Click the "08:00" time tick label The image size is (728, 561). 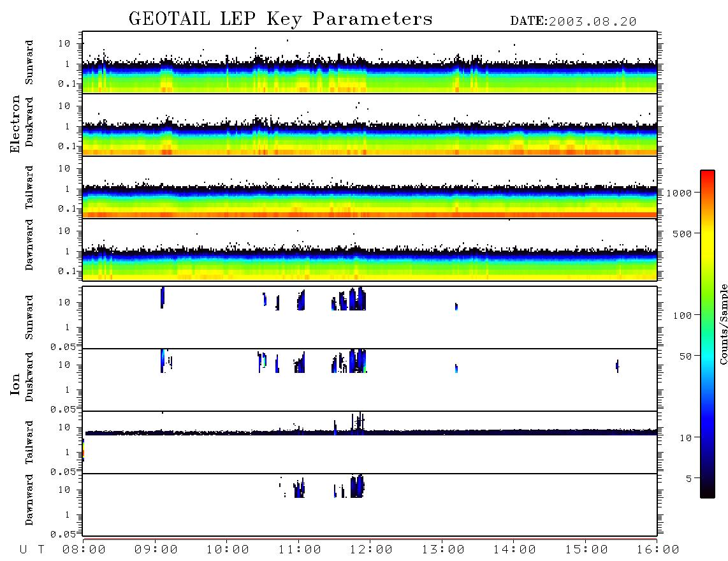click(x=84, y=550)
